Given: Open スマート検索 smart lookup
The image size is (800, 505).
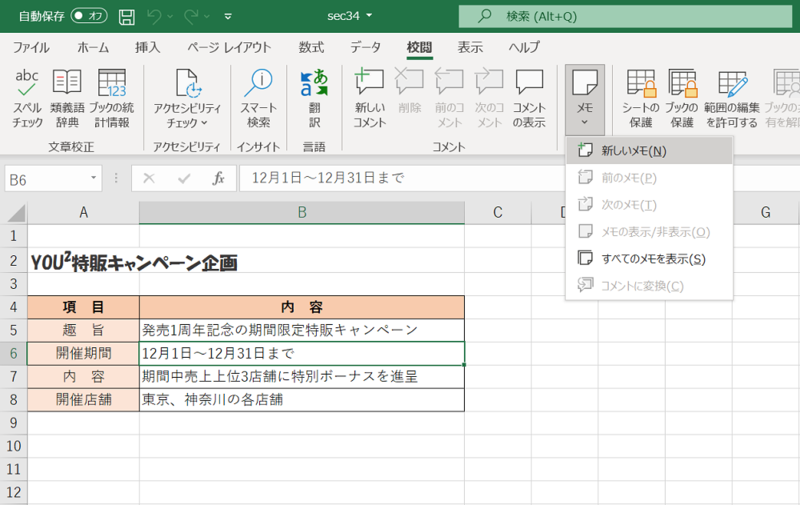Looking at the screenshot, I should (x=259, y=98).
